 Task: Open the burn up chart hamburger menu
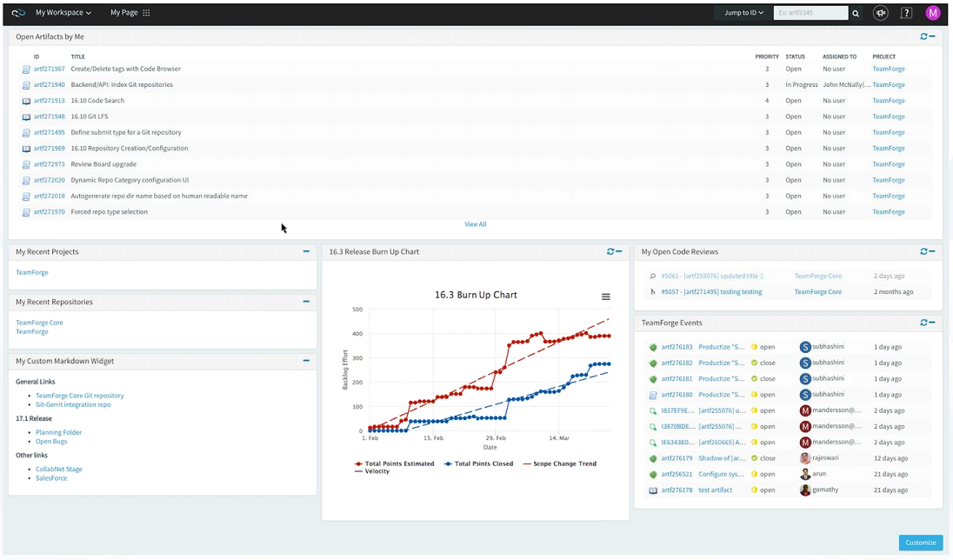click(x=606, y=297)
